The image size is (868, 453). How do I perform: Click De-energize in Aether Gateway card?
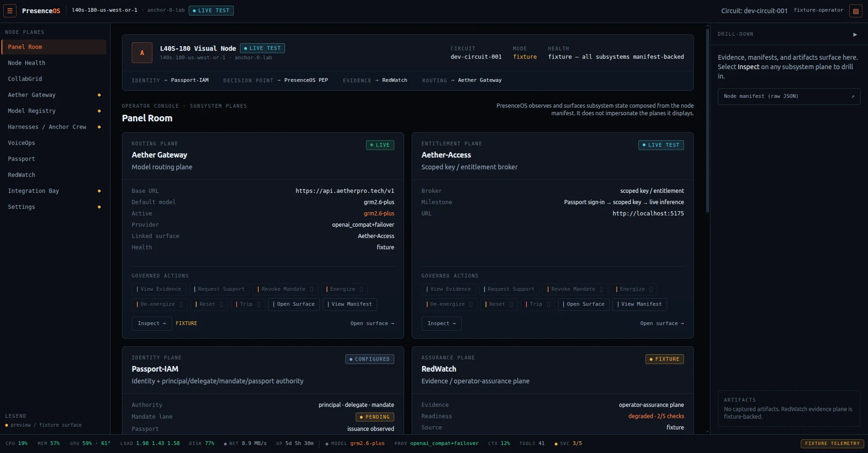click(159, 304)
